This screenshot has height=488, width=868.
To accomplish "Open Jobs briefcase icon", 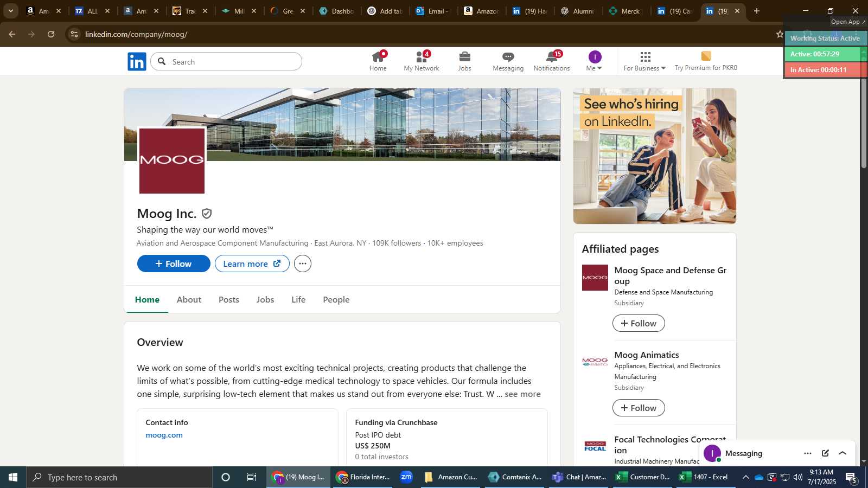I will click(x=465, y=61).
